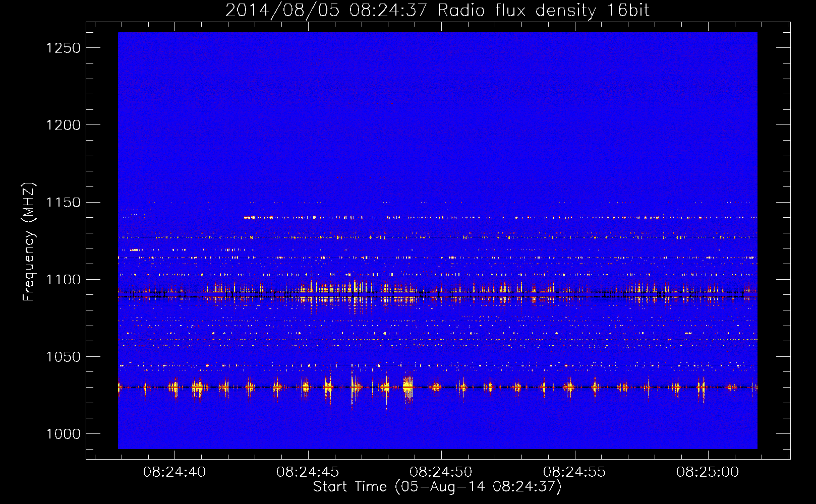Screen dimensions: 816x504
Task: Click the 08:24:45 time axis label
Action: 308,472
